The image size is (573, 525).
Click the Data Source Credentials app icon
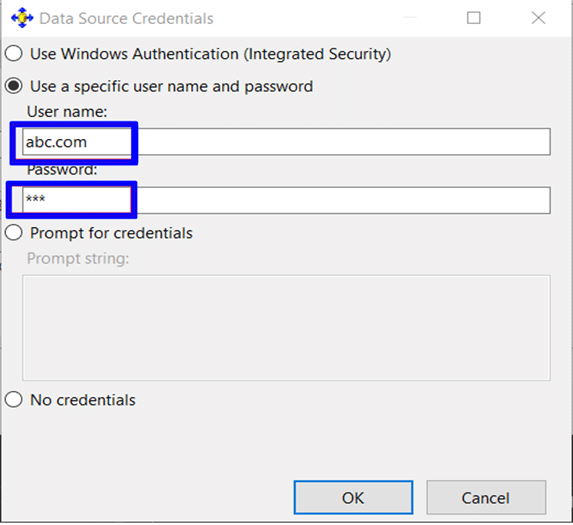coord(22,18)
